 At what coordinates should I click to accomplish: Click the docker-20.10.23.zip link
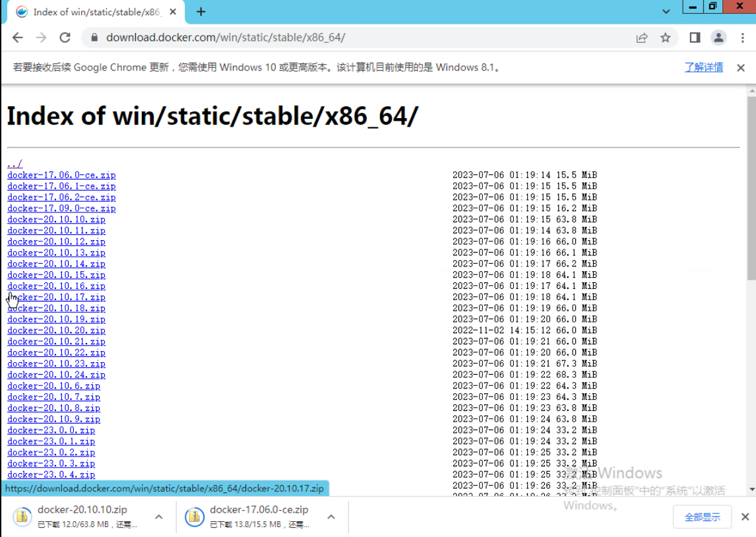(x=57, y=363)
